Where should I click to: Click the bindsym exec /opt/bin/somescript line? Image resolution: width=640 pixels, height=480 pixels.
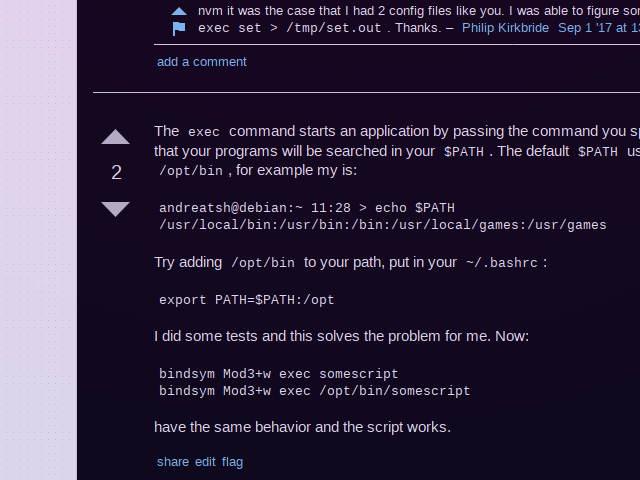point(314,391)
